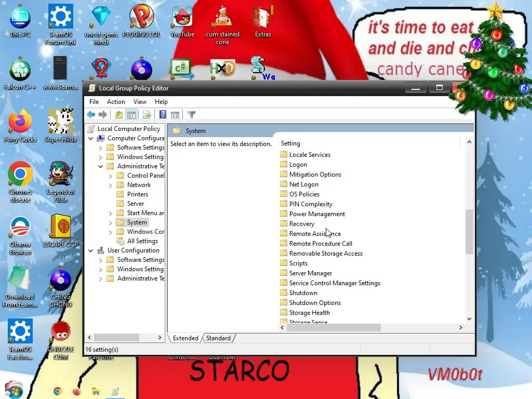Image resolution: width=532 pixels, height=399 pixels.
Task: Select uncut gems hindi desktop icon
Action: point(101,25)
